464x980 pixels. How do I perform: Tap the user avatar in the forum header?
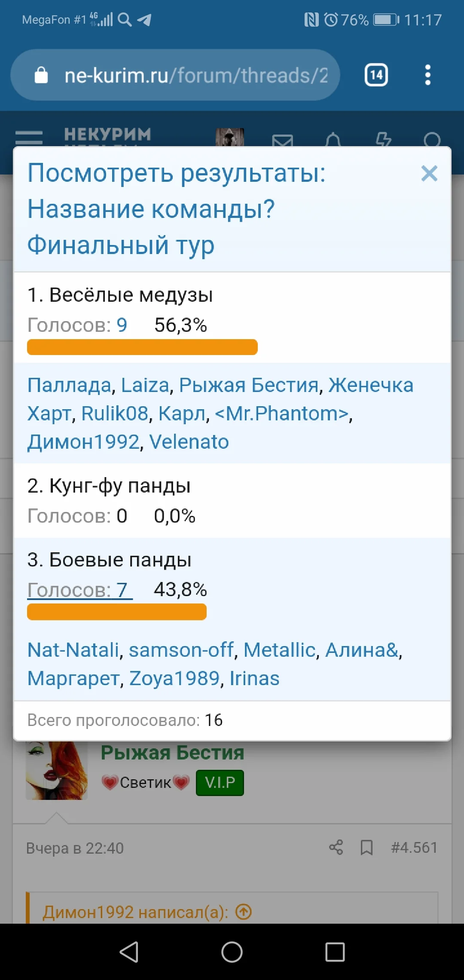[x=230, y=139]
